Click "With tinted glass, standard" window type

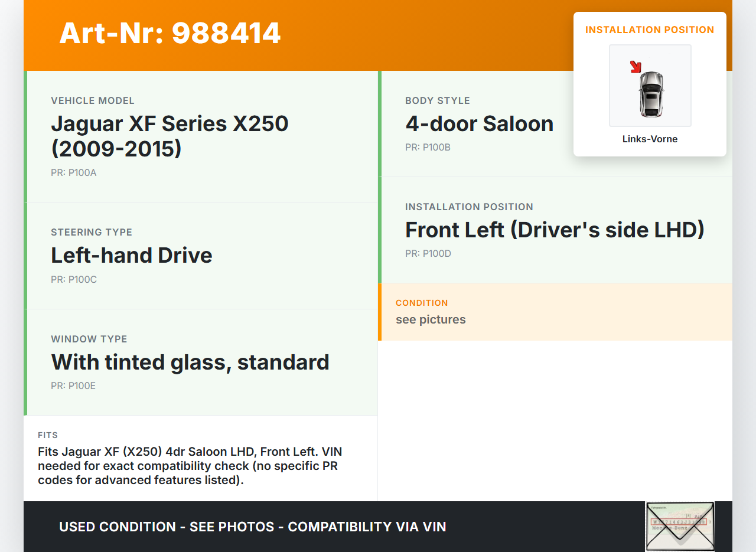click(x=190, y=362)
